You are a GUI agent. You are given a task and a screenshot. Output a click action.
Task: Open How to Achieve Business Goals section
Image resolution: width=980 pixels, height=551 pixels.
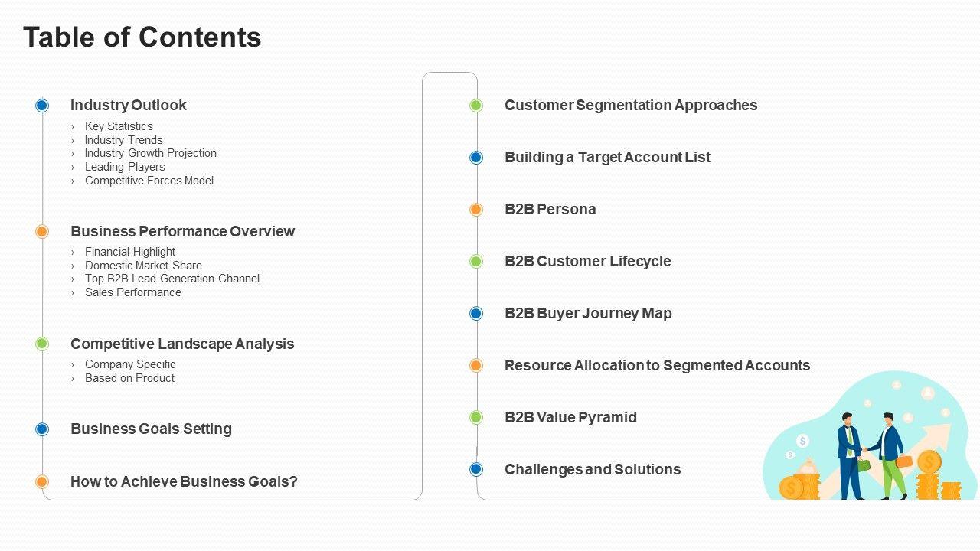click(184, 482)
